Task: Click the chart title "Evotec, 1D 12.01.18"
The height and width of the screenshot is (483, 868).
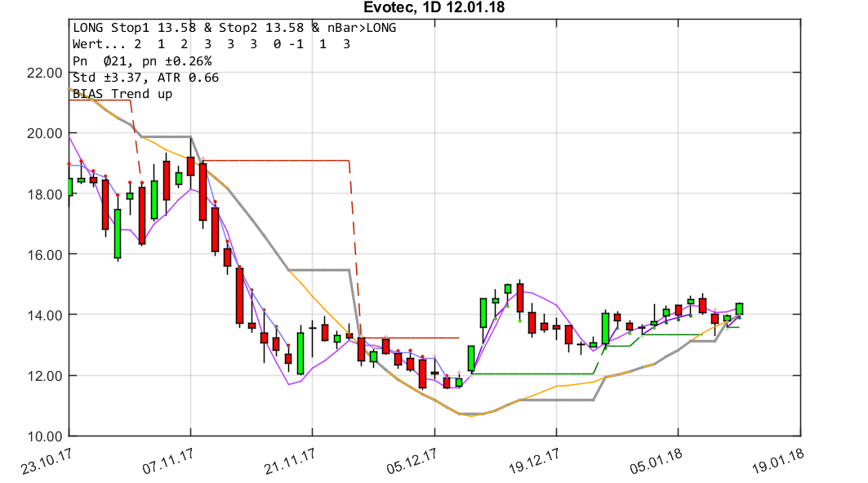Action: pyautogui.click(x=434, y=7)
